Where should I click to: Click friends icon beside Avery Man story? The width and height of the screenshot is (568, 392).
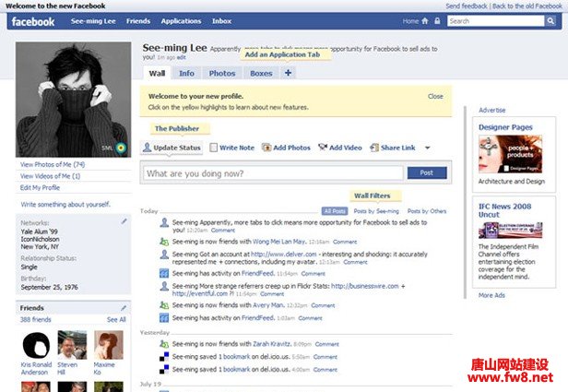point(164,305)
